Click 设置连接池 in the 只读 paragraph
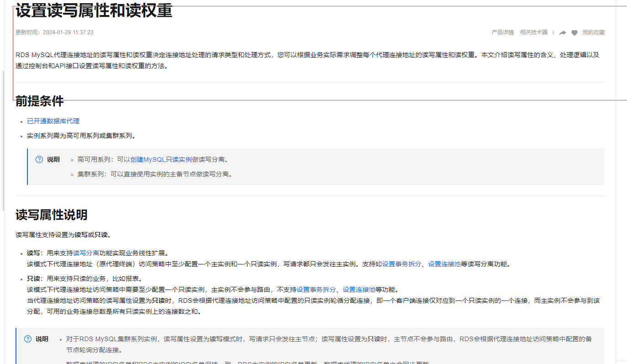 359,290
